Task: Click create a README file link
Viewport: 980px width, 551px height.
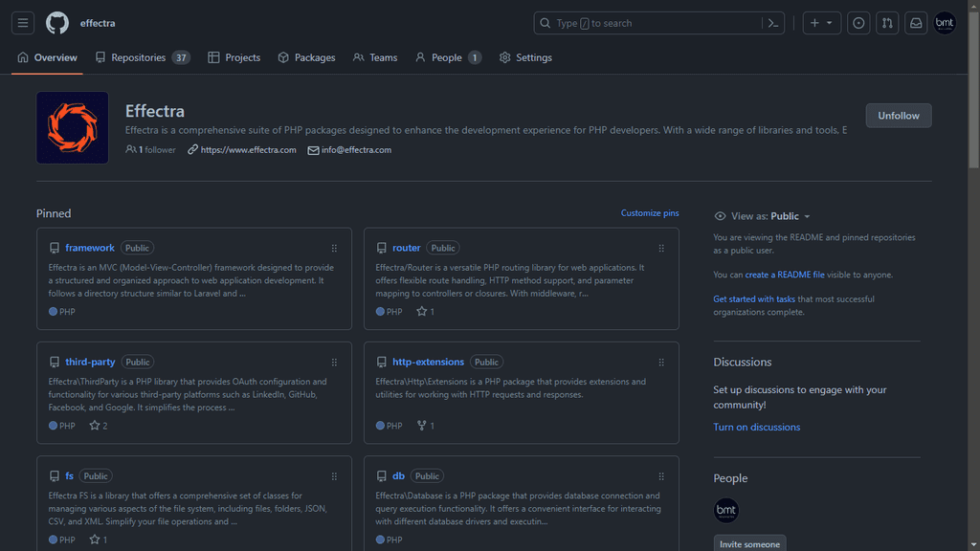Action: (x=785, y=275)
